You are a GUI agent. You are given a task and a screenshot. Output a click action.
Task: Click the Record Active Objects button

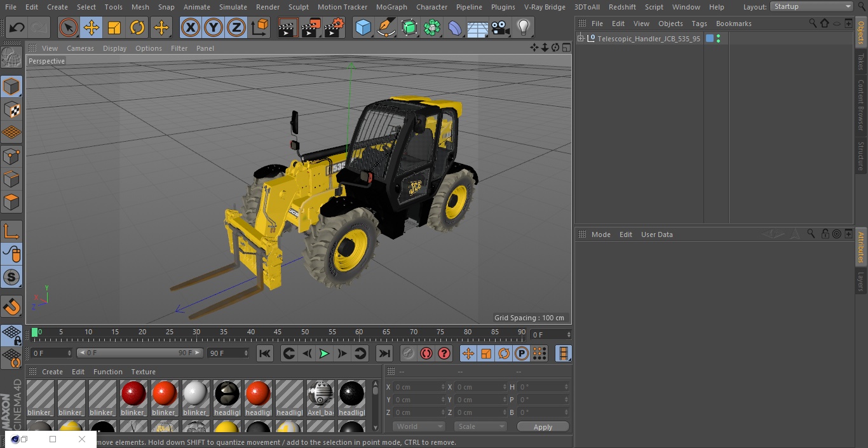(409, 353)
